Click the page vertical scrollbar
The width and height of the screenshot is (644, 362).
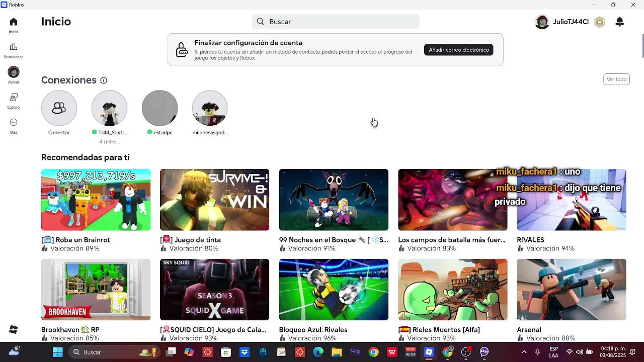tap(642, 46)
